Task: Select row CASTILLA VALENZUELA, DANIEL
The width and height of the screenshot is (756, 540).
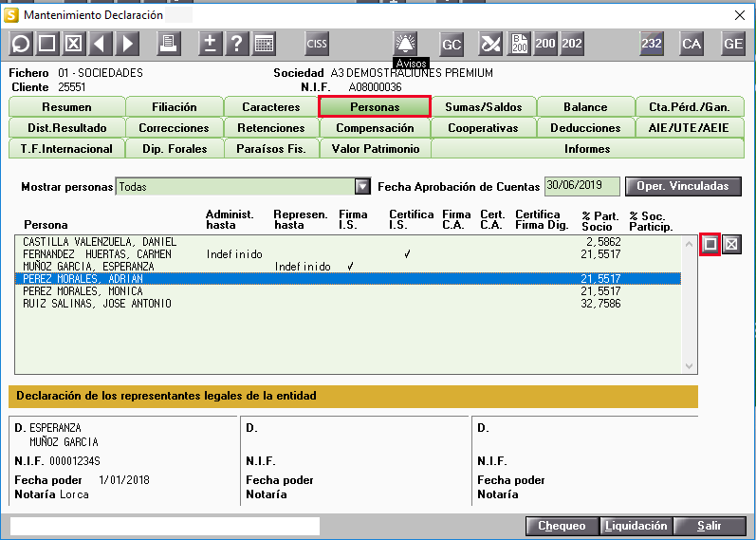Action: pyautogui.click(x=347, y=242)
